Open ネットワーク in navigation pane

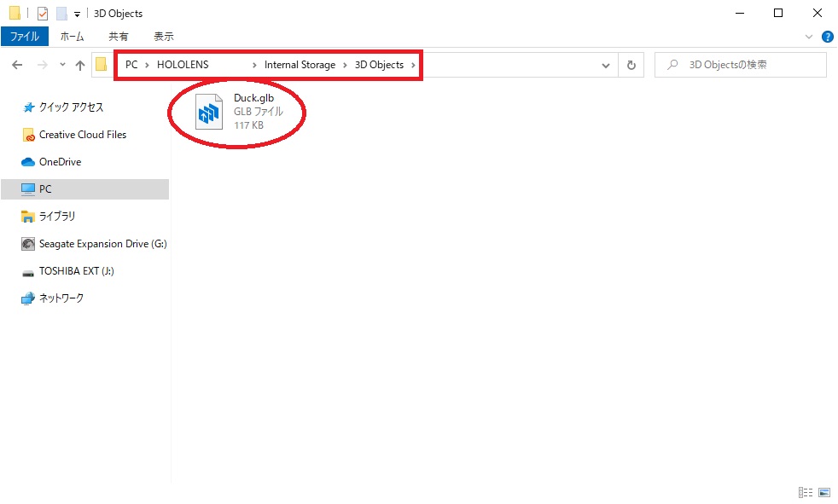61,298
